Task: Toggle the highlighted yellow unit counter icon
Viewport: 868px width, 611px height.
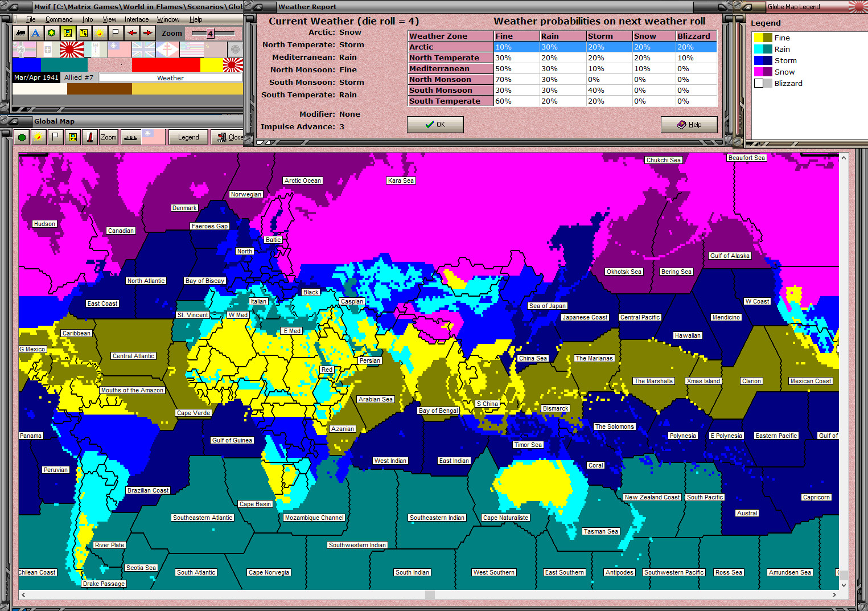Action: click(x=68, y=33)
